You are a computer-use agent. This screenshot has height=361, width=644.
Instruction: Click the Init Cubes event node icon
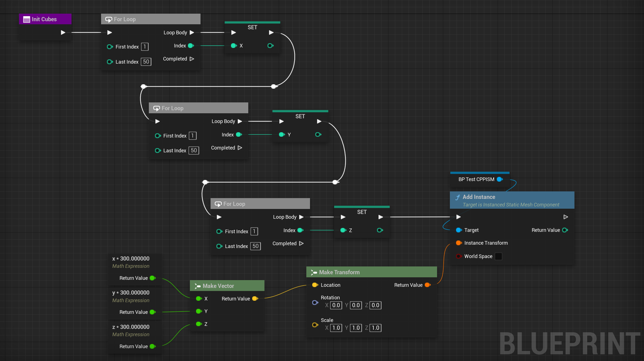(x=27, y=19)
